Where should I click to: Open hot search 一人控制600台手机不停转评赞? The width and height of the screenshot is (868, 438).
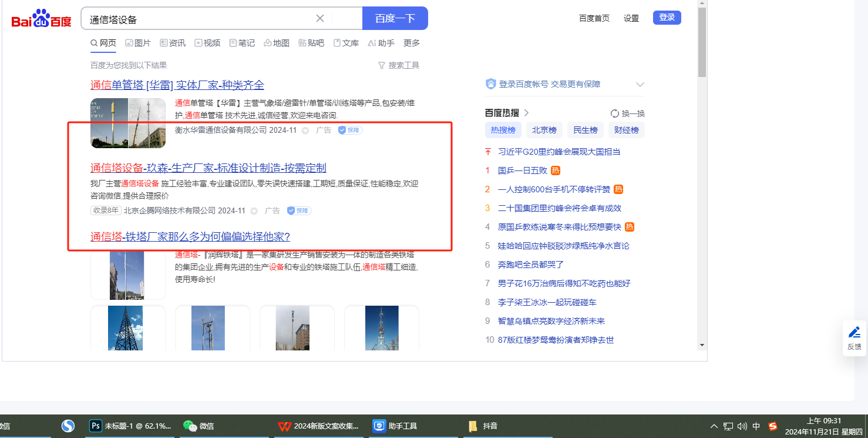[x=554, y=189]
